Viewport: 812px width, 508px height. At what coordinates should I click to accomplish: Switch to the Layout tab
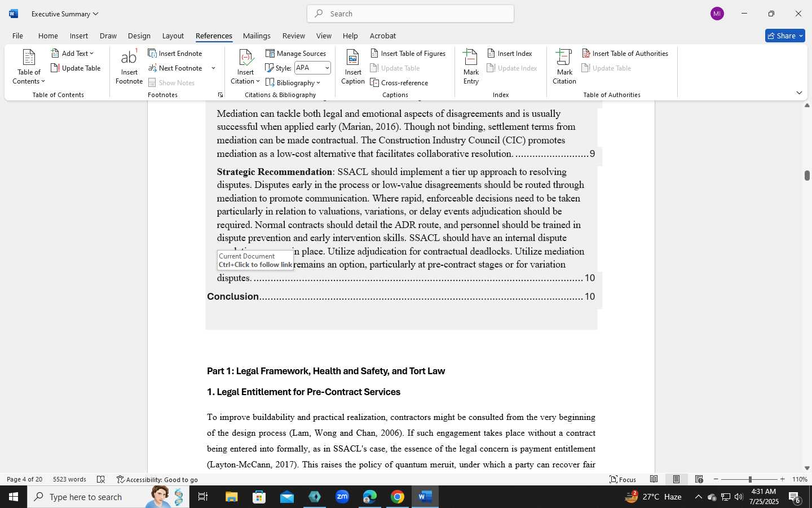click(173, 36)
